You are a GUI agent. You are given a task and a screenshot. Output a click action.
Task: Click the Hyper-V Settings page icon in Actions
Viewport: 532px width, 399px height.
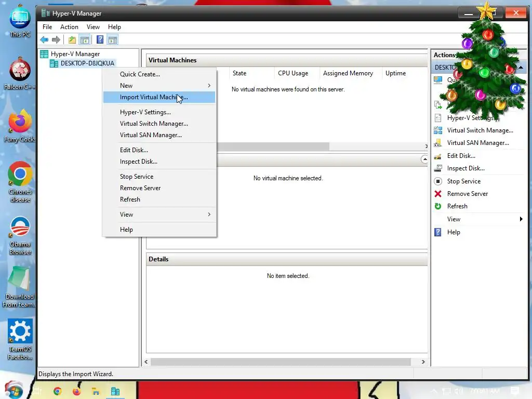click(438, 118)
